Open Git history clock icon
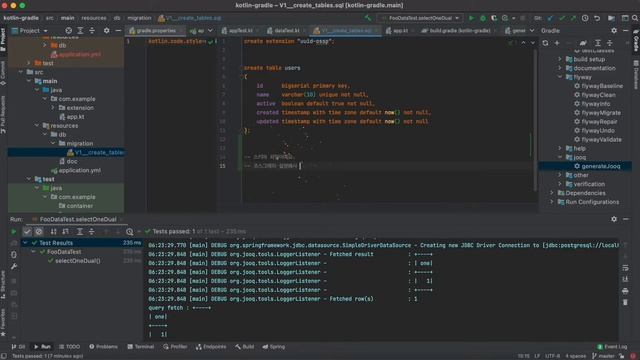The width and height of the screenshot is (640, 360). [585, 18]
